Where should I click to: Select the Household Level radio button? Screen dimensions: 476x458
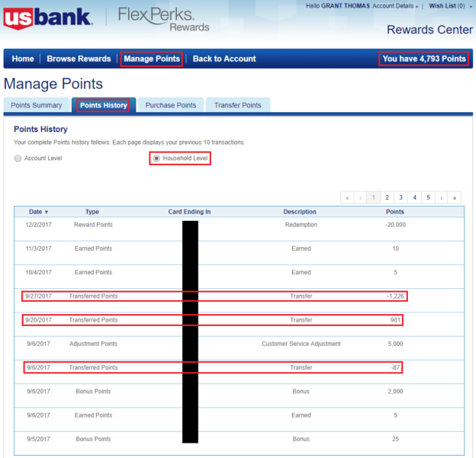[156, 159]
